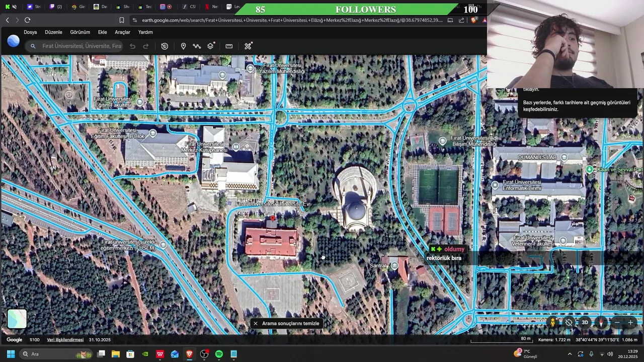Select the draw path or polygon tool

197,46
